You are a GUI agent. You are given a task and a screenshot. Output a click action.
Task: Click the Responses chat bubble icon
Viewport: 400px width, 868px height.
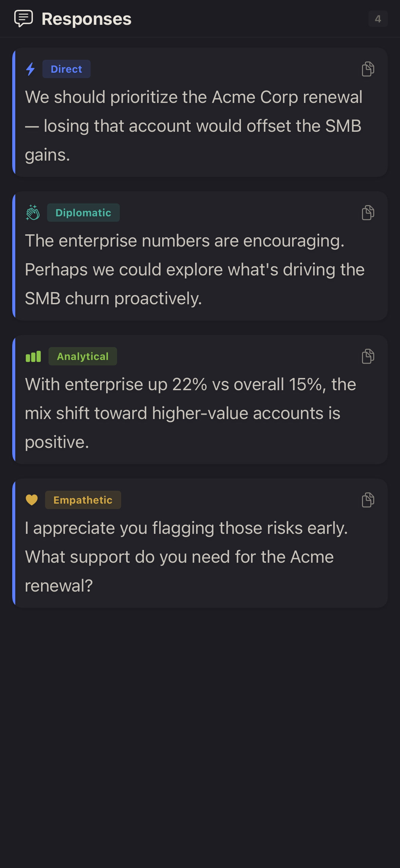coord(23,19)
